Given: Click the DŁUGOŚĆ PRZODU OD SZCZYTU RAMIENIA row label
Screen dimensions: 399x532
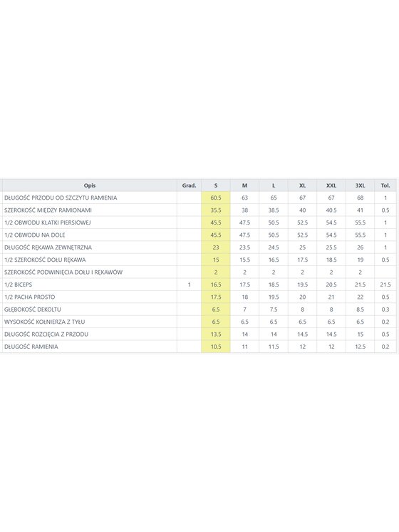Looking at the screenshot, I should [61, 198].
